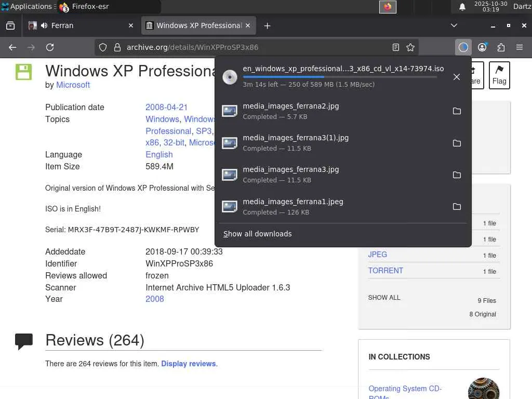Go back with the back arrow

point(12,47)
